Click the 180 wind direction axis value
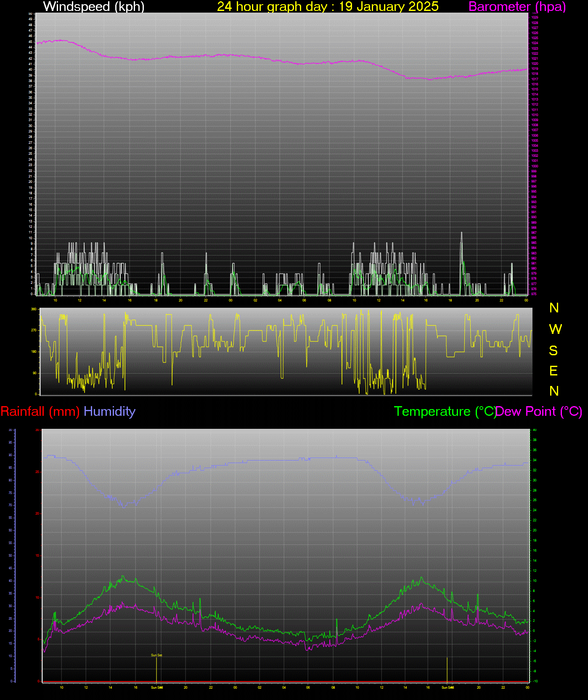Viewport: 588px width, 700px height. (34, 352)
